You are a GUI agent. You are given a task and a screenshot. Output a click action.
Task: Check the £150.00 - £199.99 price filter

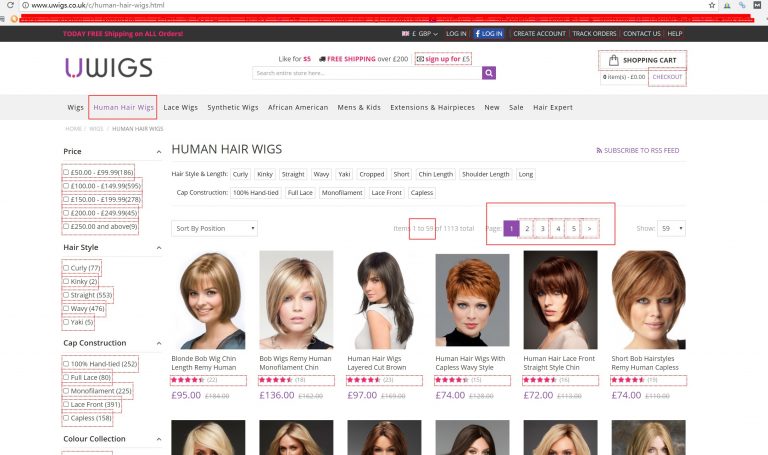pyautogui.click(x=66, y=199)
